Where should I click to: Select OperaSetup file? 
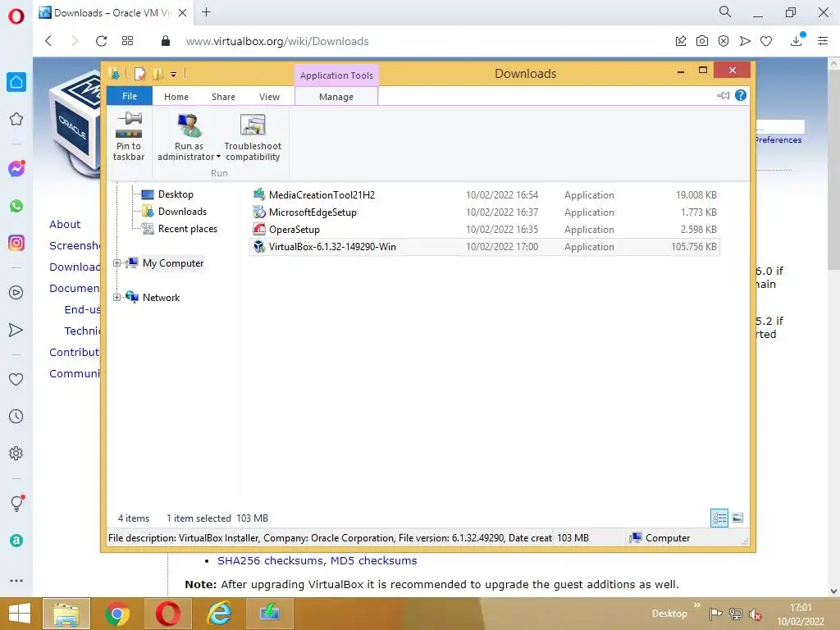click(484, 230)
